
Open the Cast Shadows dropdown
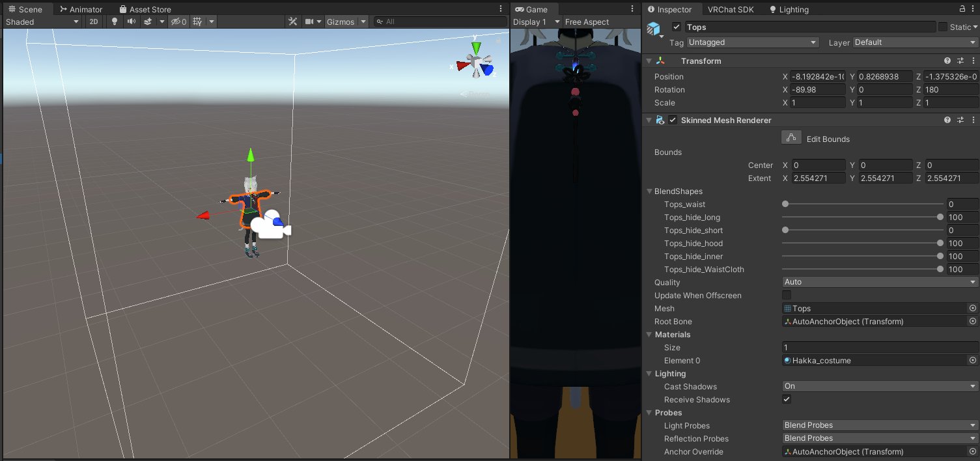[x=879, y=385]
